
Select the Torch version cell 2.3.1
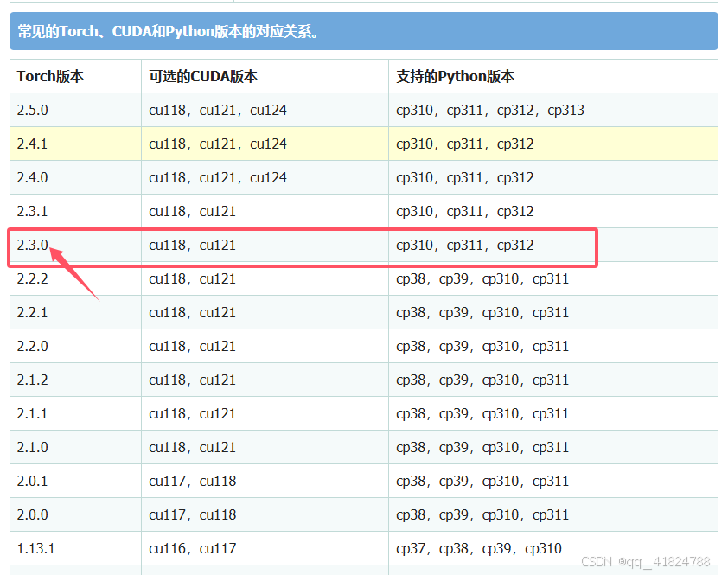(x=76, y=211)
